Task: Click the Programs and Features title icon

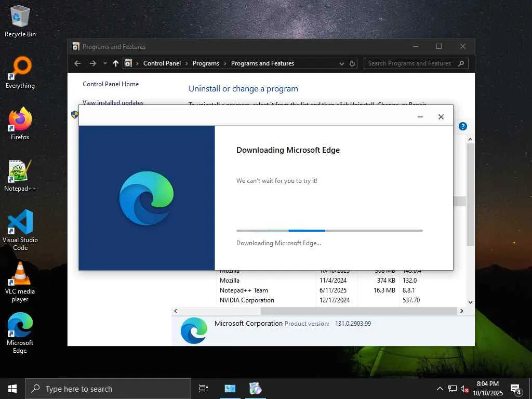Action: click(76, 46)
